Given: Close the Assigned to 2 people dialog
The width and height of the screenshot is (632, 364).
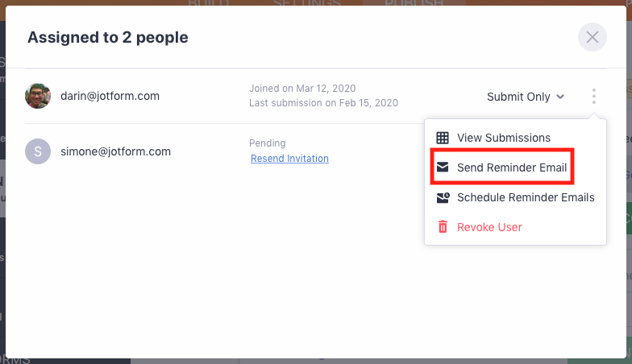Looking at the screenshot, I should [x=592, y=37].
